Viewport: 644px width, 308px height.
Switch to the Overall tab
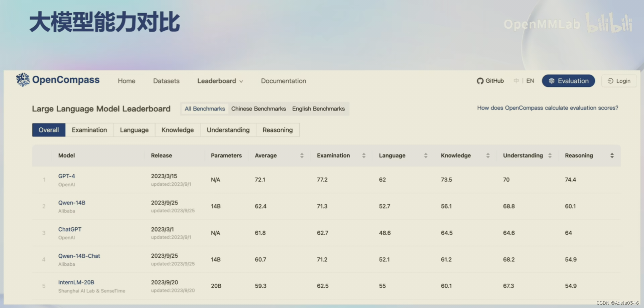tap(49, 130)
